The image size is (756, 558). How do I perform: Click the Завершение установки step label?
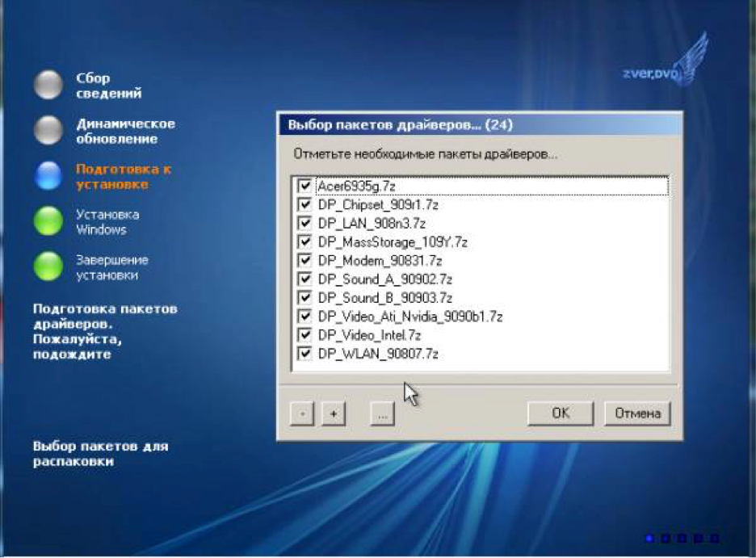click(x=111, y=267)
